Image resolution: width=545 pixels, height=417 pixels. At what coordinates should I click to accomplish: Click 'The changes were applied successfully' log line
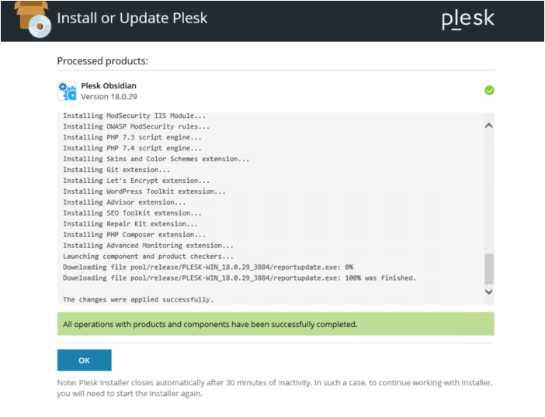tap(138, 300)
